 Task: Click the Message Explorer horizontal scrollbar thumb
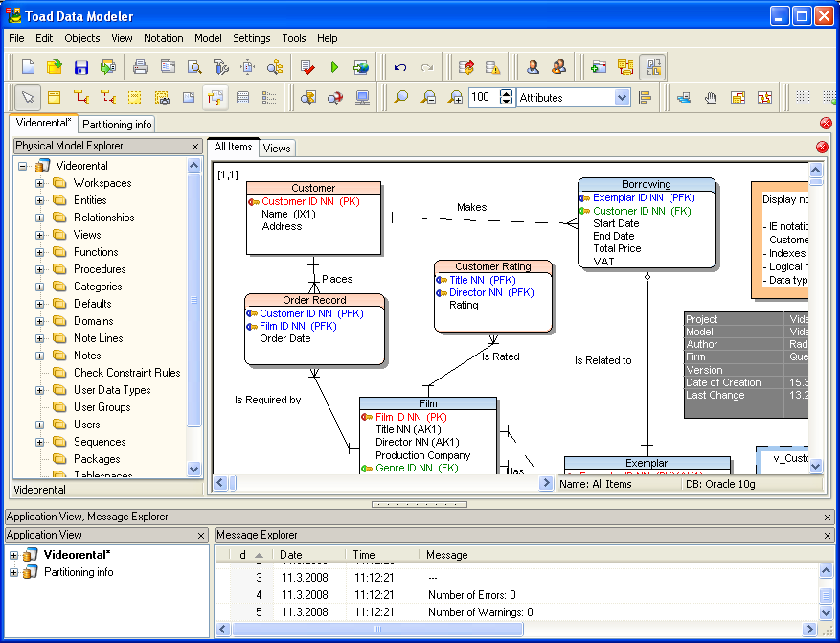click(377, 629)
